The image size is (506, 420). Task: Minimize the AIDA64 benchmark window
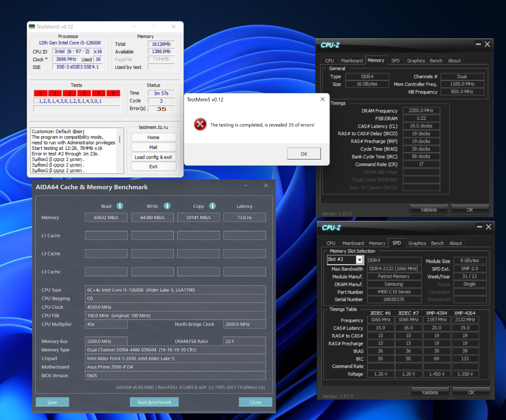click(x=246, y=185)
